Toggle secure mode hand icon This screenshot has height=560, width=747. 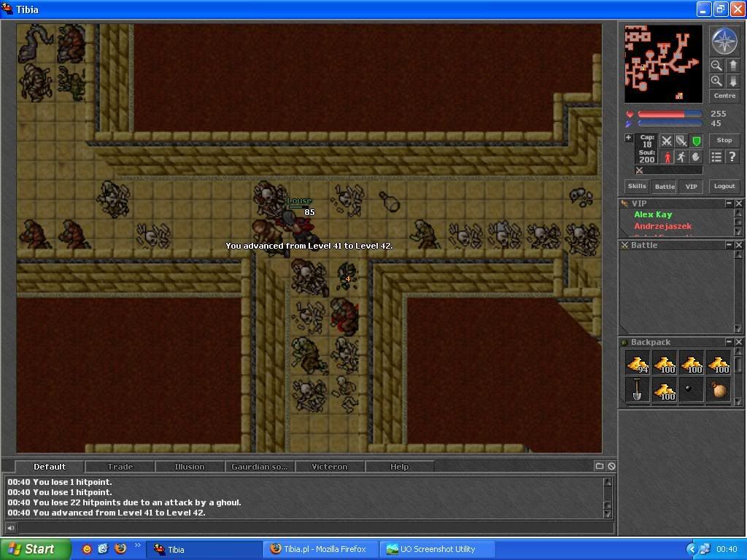tap(697, 157)
